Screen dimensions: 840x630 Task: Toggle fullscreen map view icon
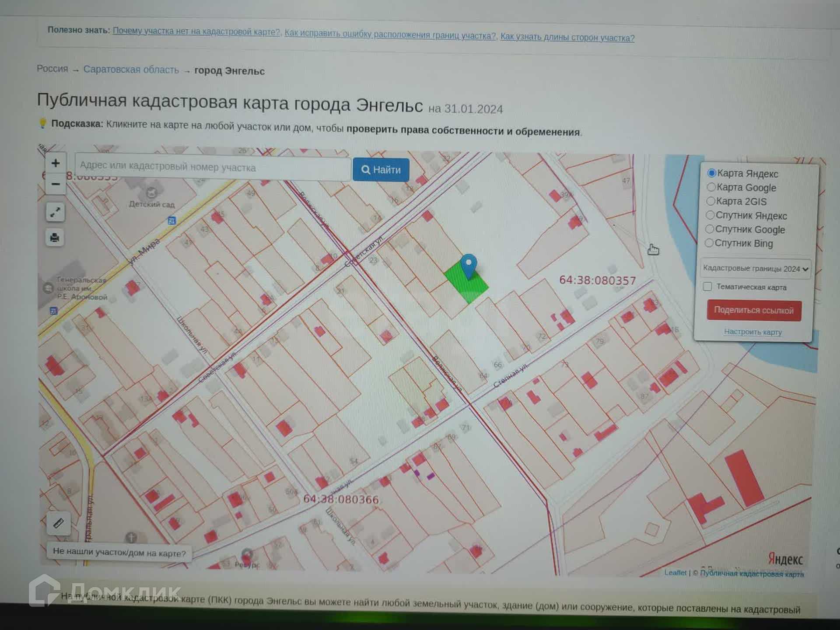click(x=55, y=213)
